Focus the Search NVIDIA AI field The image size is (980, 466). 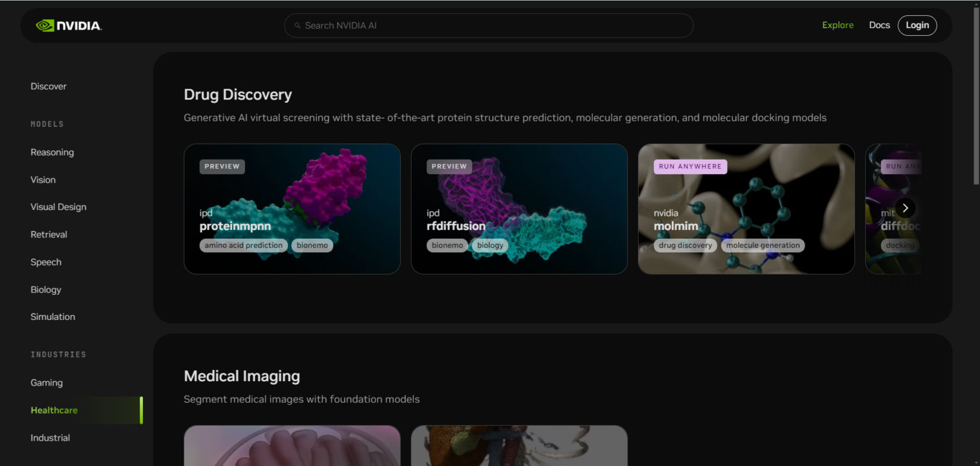tap(489, 26)
